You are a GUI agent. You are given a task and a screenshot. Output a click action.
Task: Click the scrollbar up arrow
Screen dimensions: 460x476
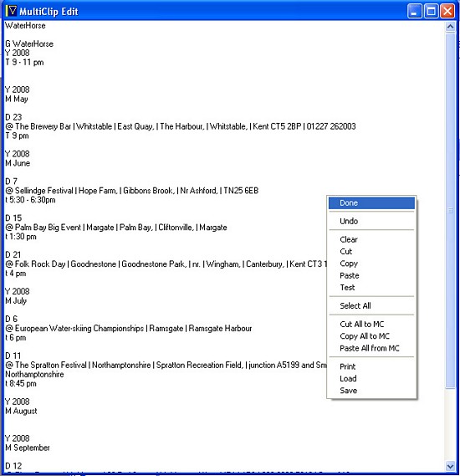click(450, 27)
